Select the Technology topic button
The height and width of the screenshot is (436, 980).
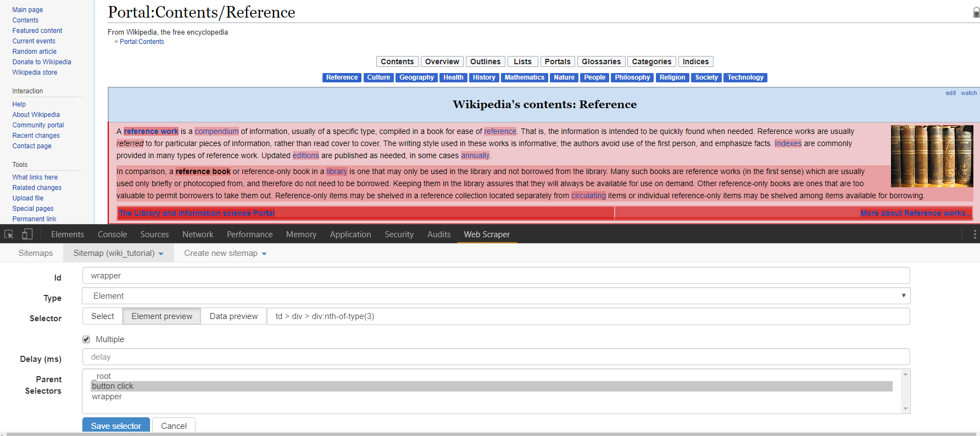(745, 77)
